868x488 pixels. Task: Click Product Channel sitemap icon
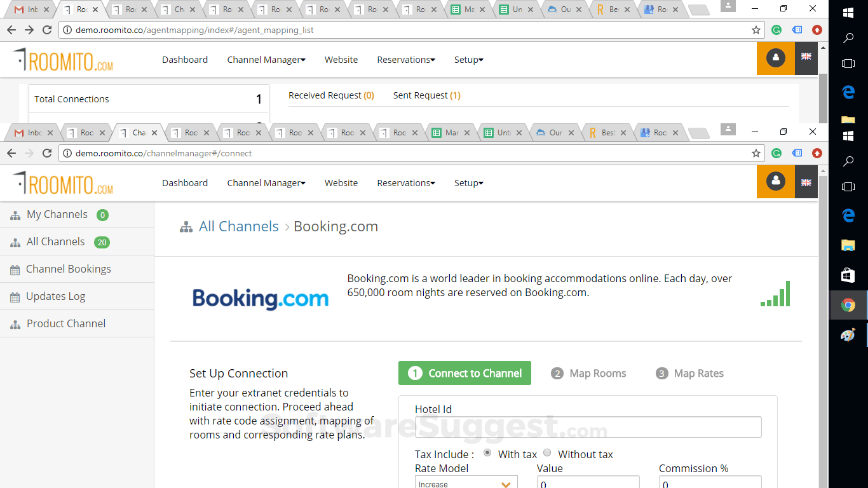[x=15, y=325]
